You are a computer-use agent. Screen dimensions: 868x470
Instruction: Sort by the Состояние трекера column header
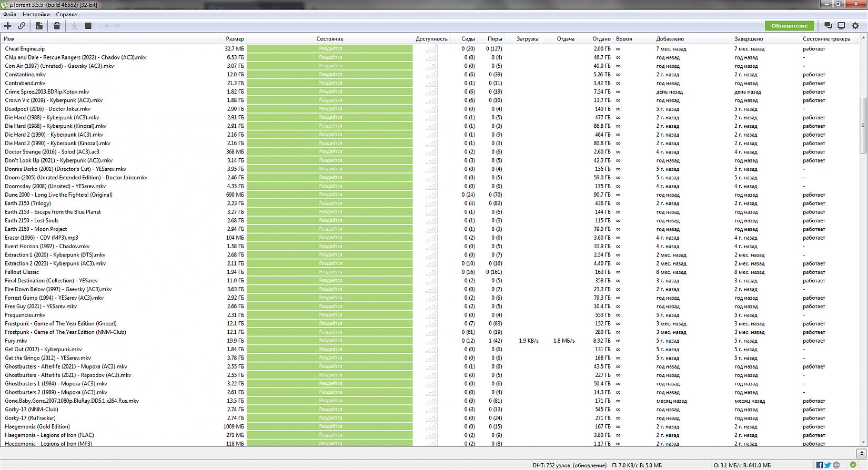coord(826,39)
